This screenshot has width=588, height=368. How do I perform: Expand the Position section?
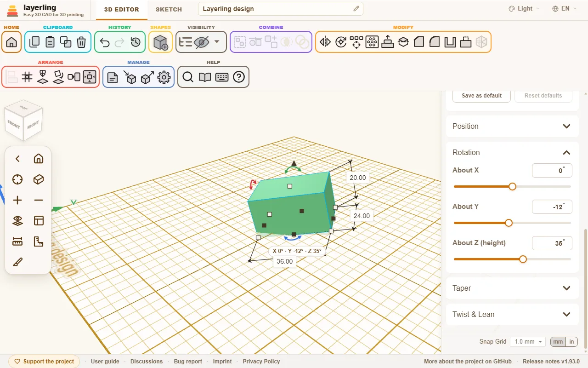[x=512, y=126]
